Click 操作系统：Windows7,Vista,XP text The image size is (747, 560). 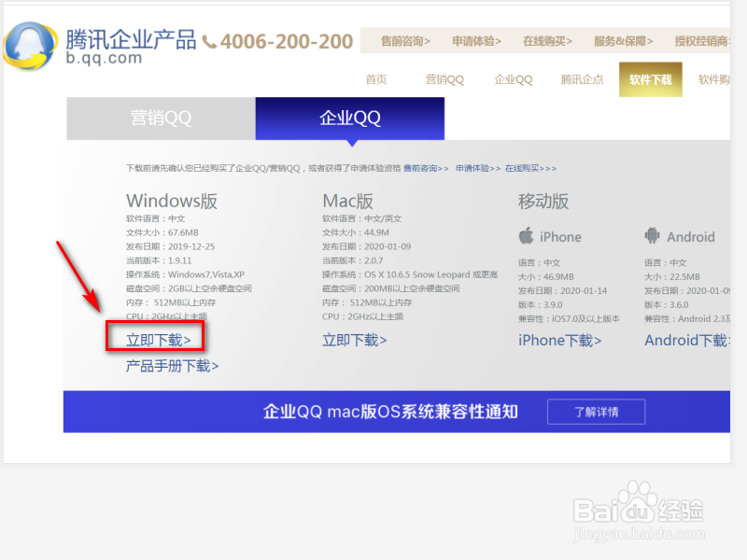185,274
